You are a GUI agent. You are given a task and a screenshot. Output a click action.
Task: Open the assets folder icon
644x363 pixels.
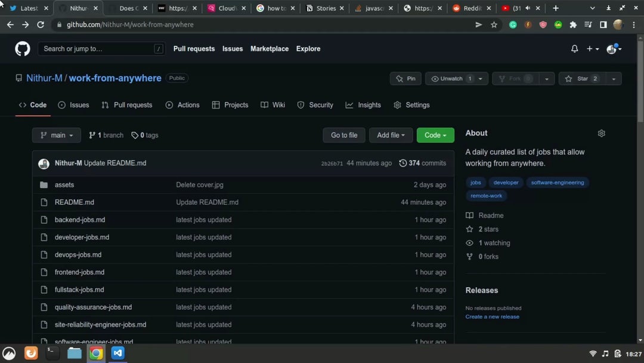[44, 184]
